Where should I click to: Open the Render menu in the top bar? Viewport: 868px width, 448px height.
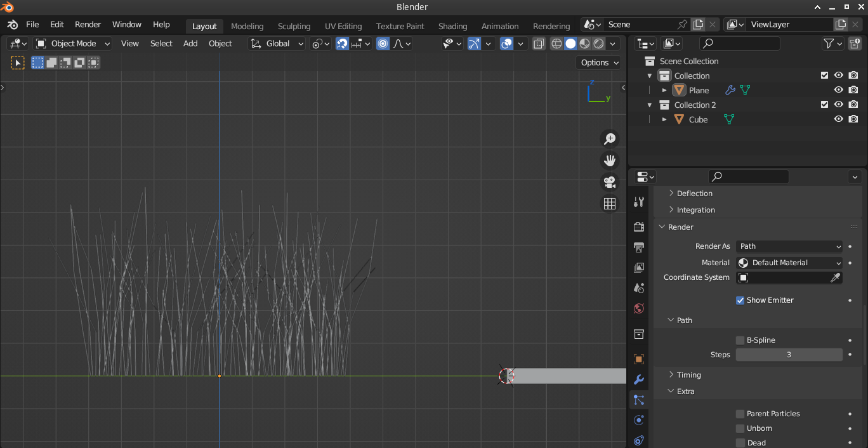[x=88, y=25]
